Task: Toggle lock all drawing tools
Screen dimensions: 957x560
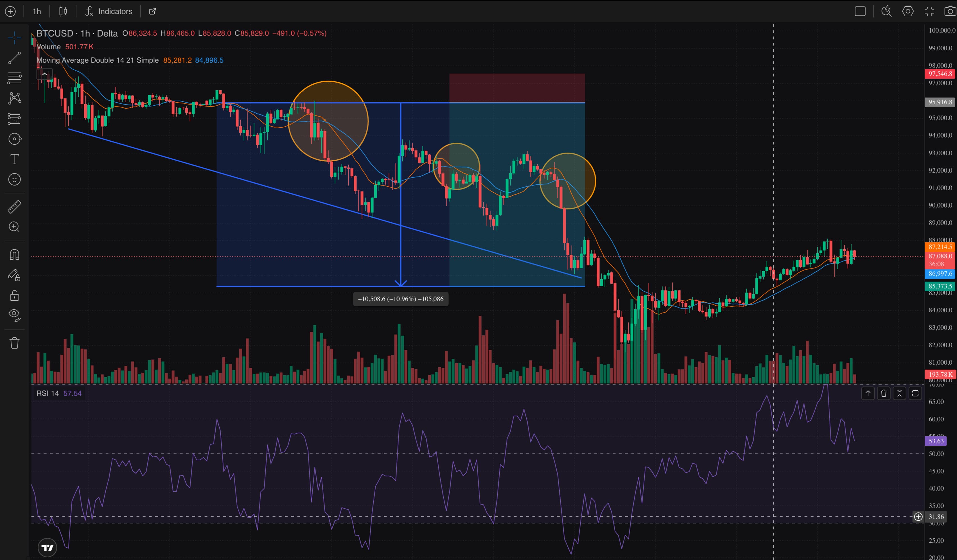Action: 14,295
